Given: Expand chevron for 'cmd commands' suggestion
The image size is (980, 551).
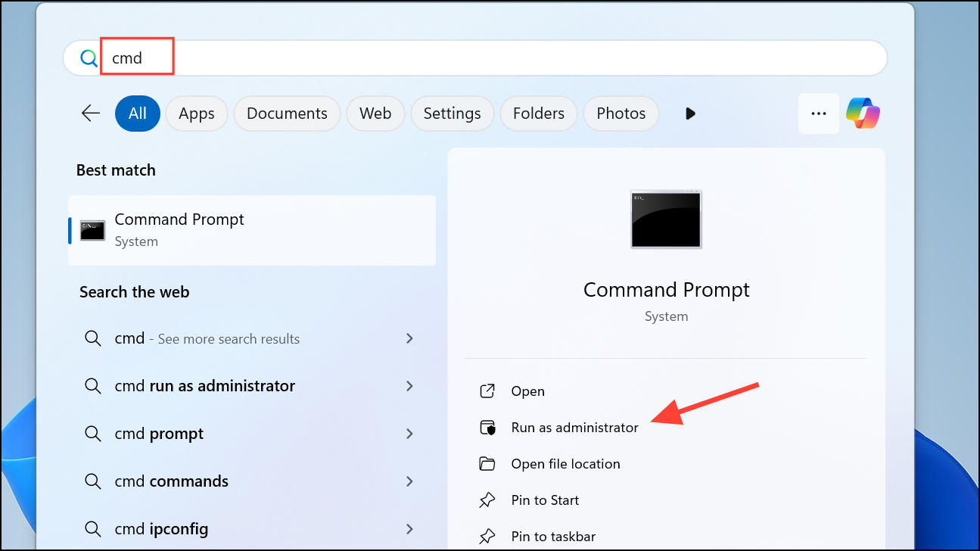Looking at the screenshot, I should pos(409,481).
